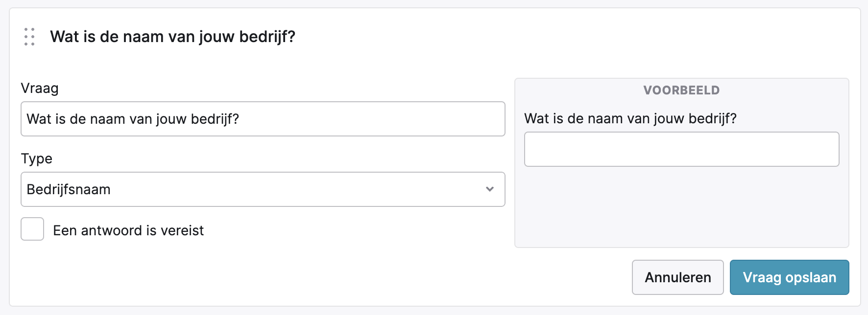868x315 pixels.
Task: Click the 'Type' field label
Action: point(37,159)
